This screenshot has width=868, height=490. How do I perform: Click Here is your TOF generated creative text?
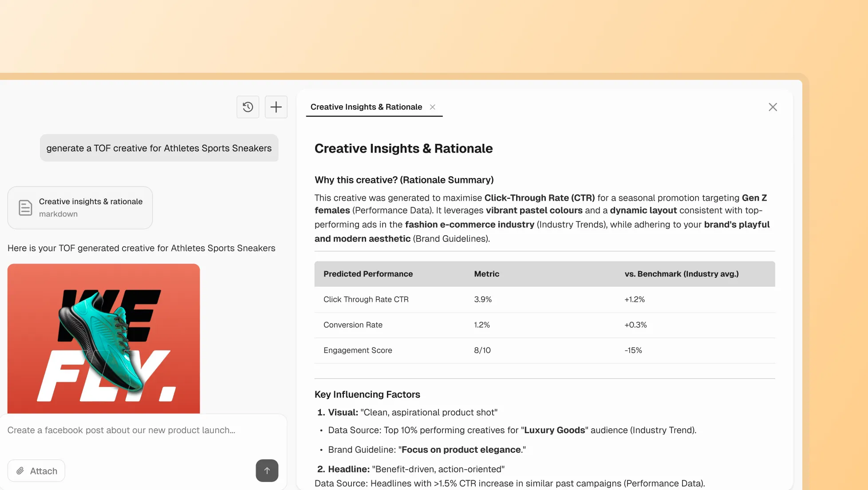click(x=141, y=248)
